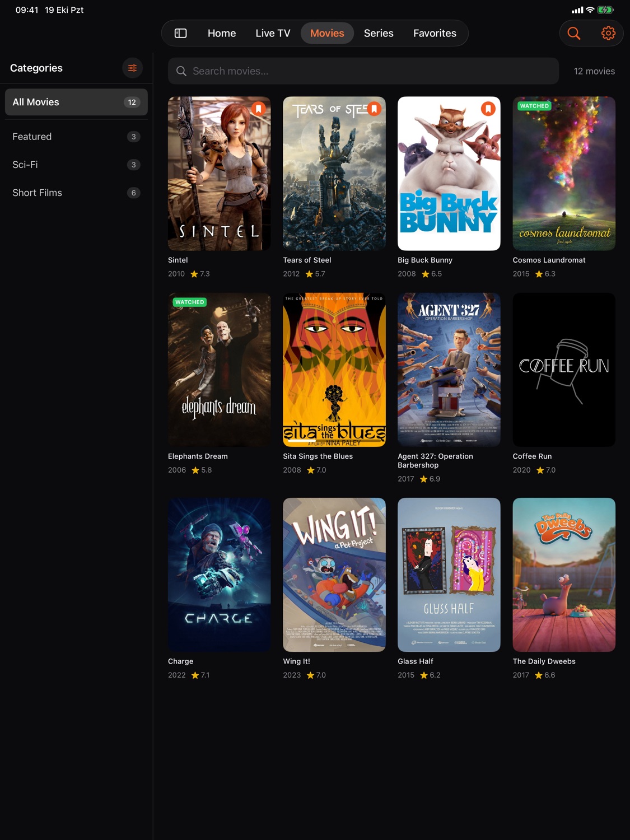Click the "Sintel" title text

coord(178,260)
